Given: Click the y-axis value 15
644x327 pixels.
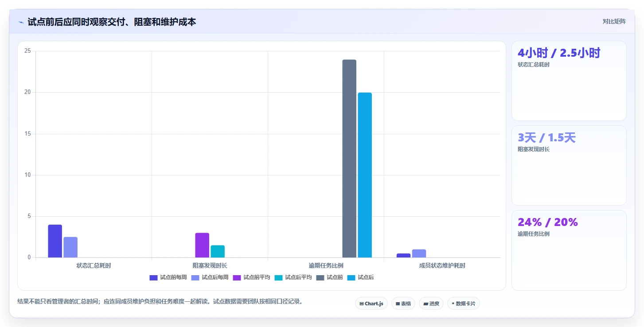Looking at the screenshot, I should (x=27, y=134).
